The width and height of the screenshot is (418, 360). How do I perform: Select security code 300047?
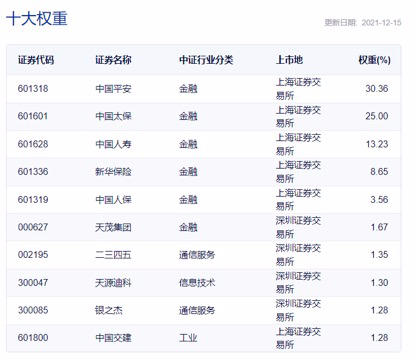click(33, 283)
